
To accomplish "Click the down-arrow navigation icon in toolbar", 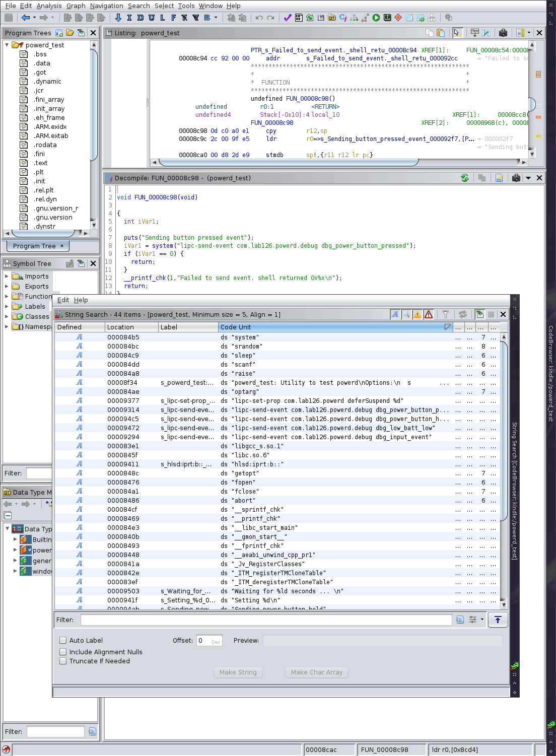I will click(118, 18).
